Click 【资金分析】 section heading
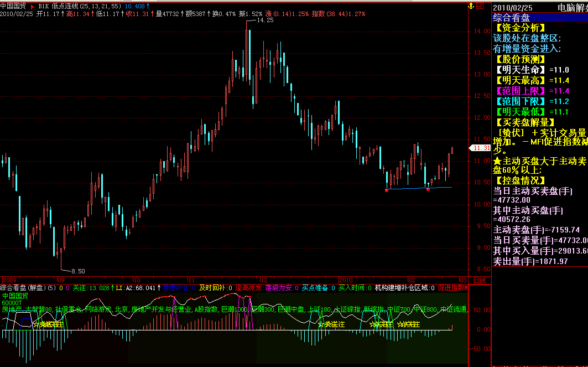588x367 pixels. point(520,28)
